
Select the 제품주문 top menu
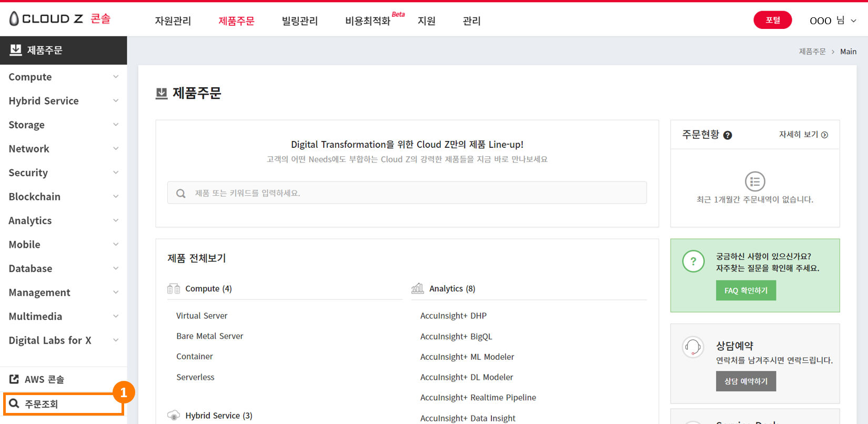pyautogui.click(x=236, y=21)
